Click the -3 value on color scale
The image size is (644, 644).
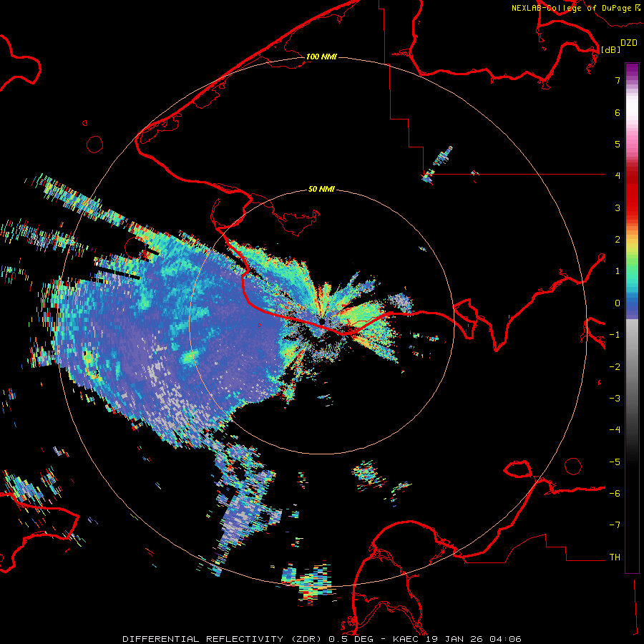(x=615, y=399)
